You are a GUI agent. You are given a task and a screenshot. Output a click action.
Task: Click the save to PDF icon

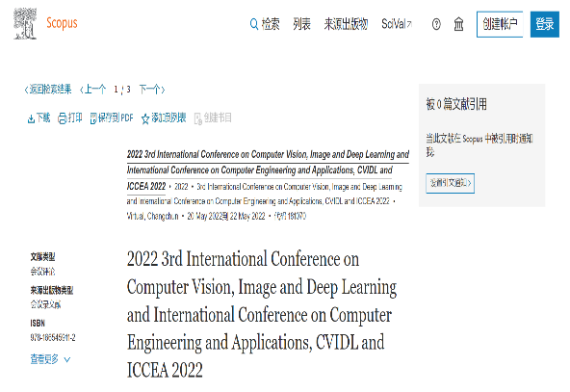(93, 118)
